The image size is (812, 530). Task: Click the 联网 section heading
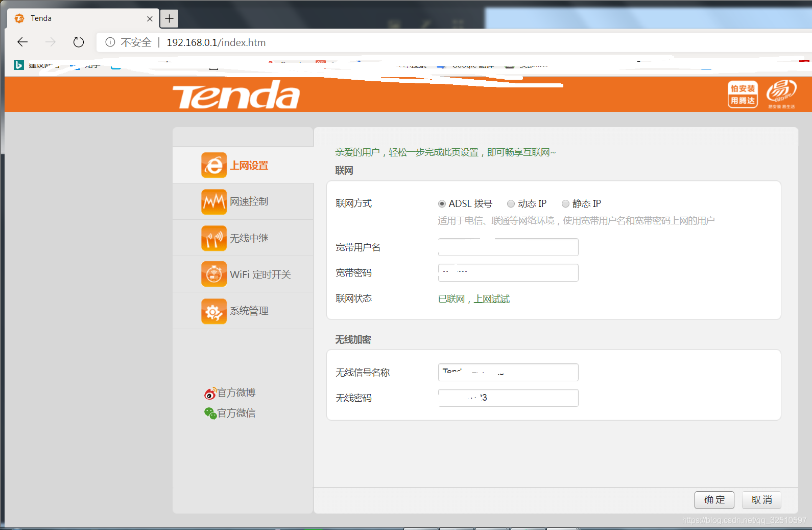tap(344, 171)
